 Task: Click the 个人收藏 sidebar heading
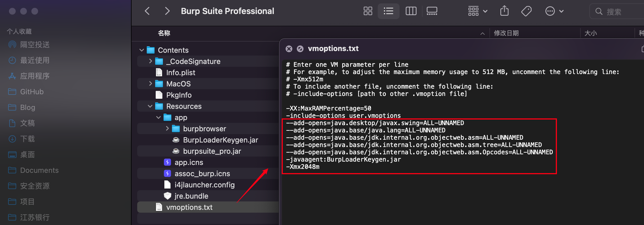19,31
